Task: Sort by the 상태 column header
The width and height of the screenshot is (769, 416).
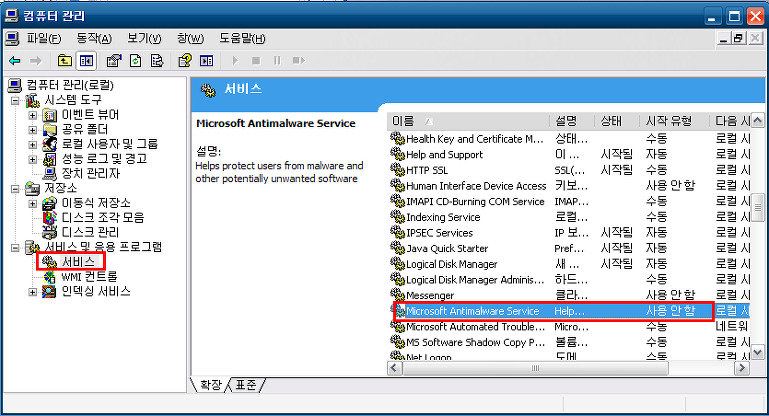Action: point(617,121)
